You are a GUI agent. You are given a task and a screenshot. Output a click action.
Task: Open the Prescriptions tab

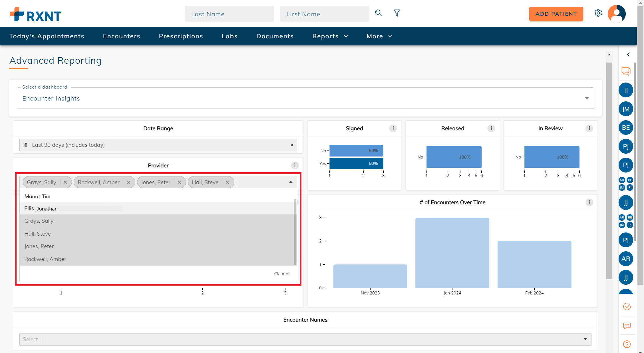point(181,36)
